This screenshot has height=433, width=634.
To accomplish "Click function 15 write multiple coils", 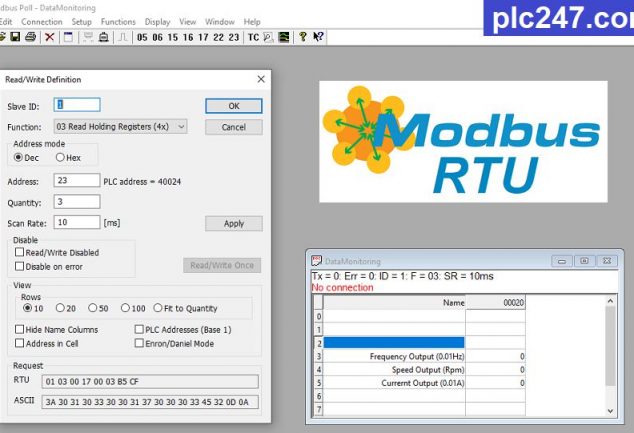I will [x=173, y=38].
